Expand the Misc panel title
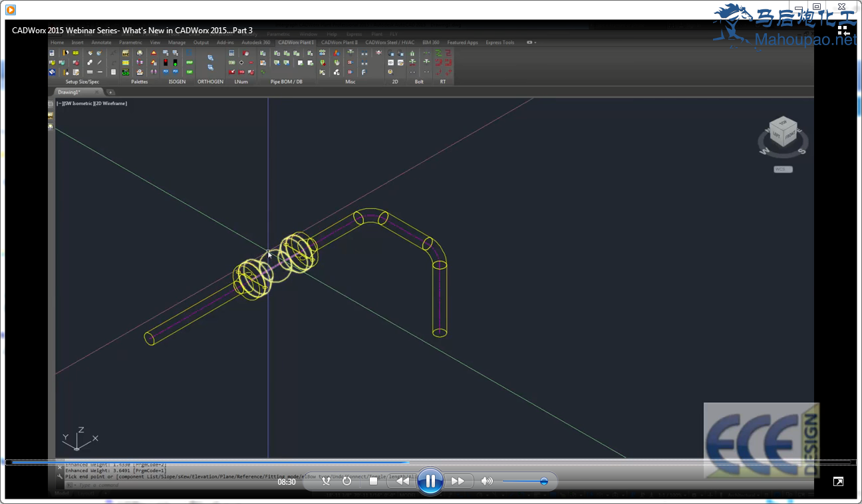The height and width of the screenshot is (504, 862). [x=351, y=82]
